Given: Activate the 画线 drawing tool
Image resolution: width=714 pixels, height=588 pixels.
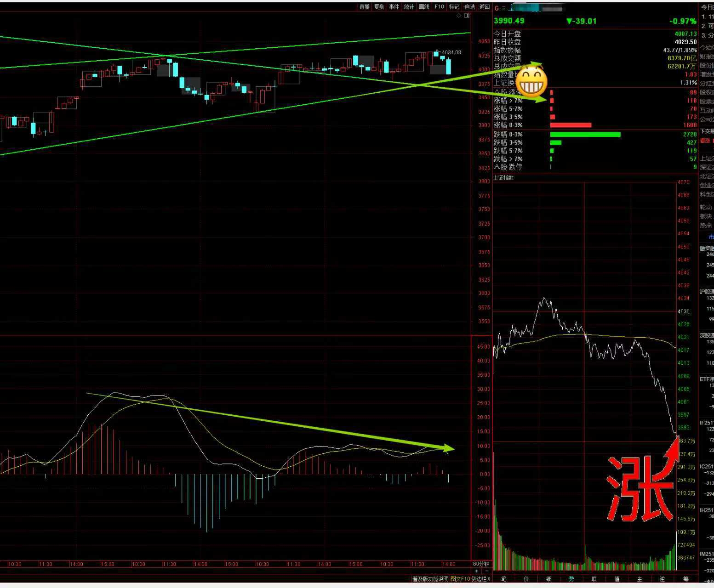Looking at the screenshot, I should pos(424,7).
